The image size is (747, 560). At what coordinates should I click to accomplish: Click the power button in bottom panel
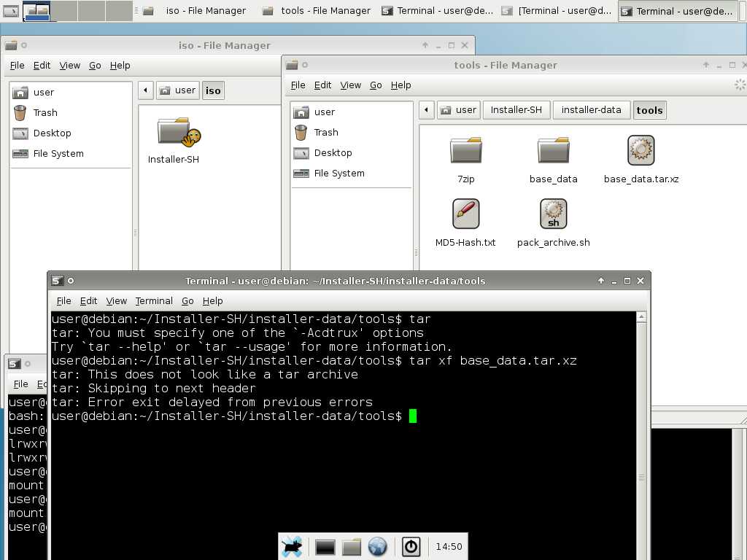(x=411, y=546)
